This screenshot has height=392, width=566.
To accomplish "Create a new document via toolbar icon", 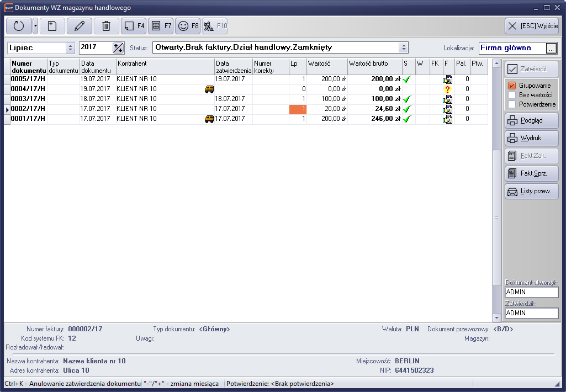I will [x=51, y=26].
